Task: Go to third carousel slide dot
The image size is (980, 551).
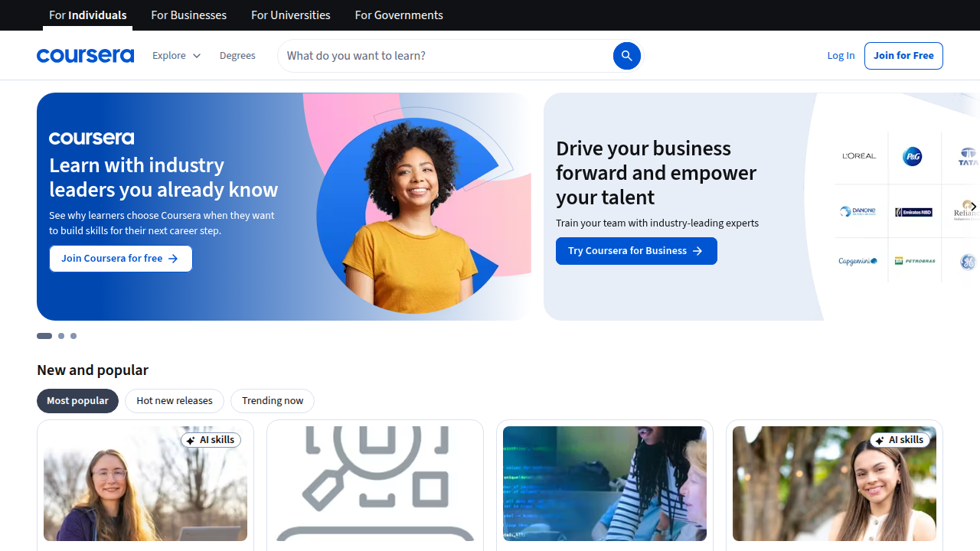Action: coord(73,336)
